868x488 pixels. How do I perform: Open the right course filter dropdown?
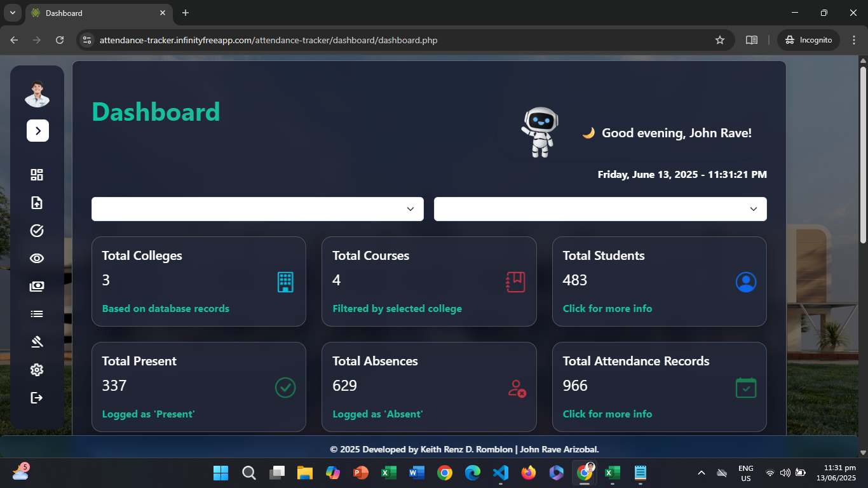(x=600, y=209)
